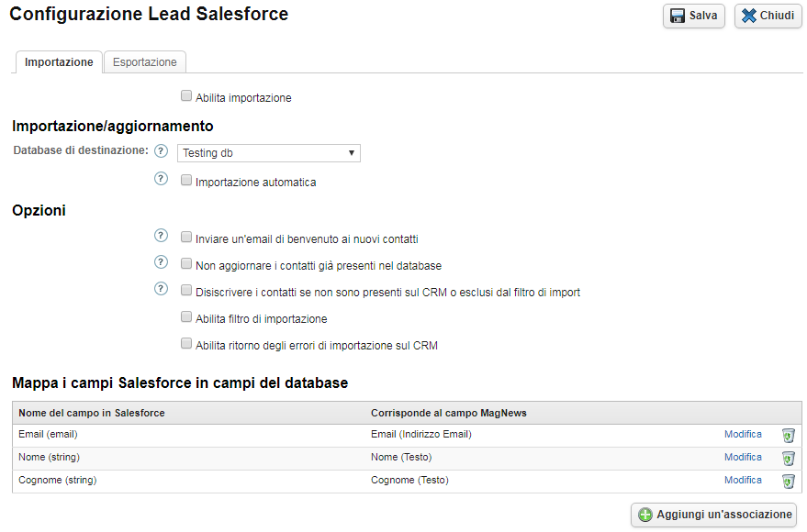Click Modifica link for Email mapping
This screenshot has height=532, width=807.
[743, 434]
